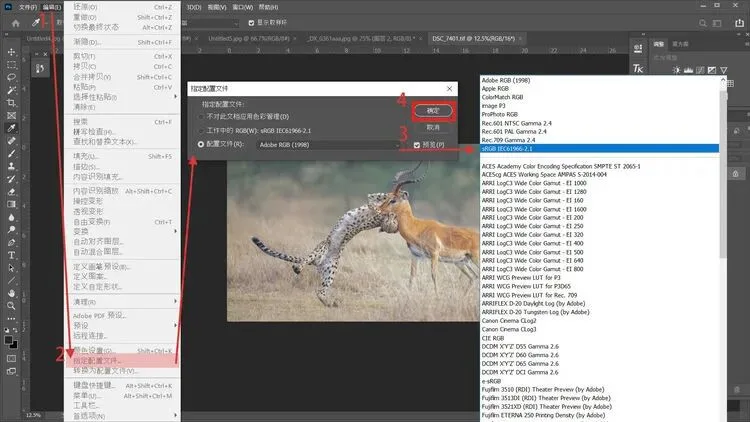Toggle 显示取样环 checkbox
Viewport: 750px width, 422px height.
click(x=251, y=22)
